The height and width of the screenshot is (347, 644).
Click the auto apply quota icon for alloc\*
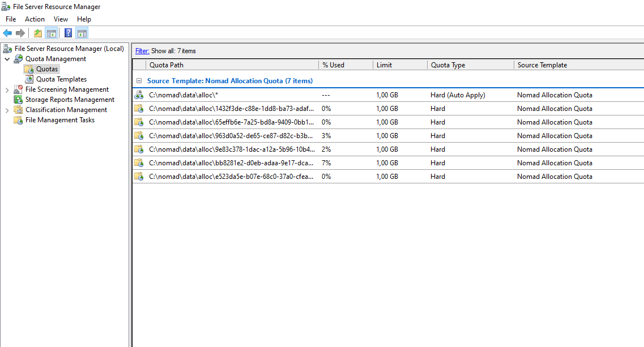(x=139, y=95)
